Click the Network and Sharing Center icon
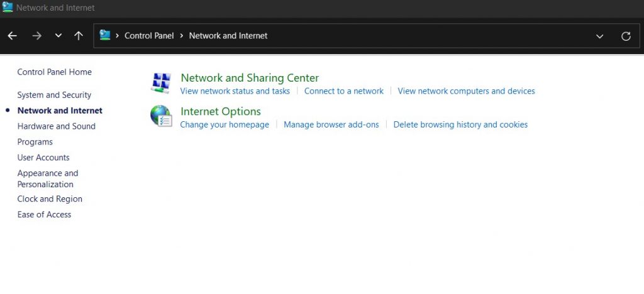Image resolution: width=644 pixels, height=294 pixels. (162, 83)
